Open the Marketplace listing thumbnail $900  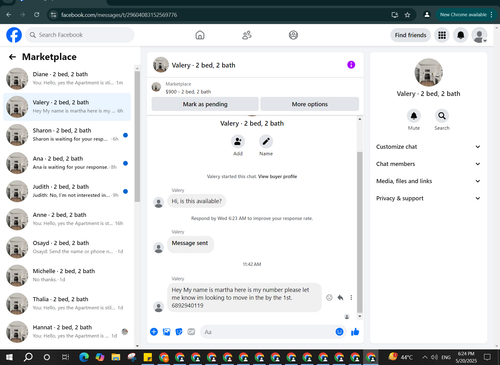(156, 87)
